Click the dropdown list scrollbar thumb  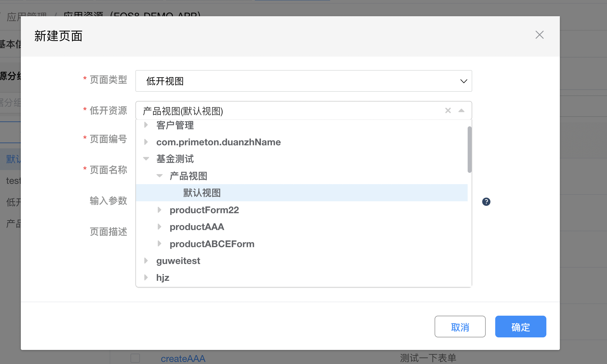point(469,149)
